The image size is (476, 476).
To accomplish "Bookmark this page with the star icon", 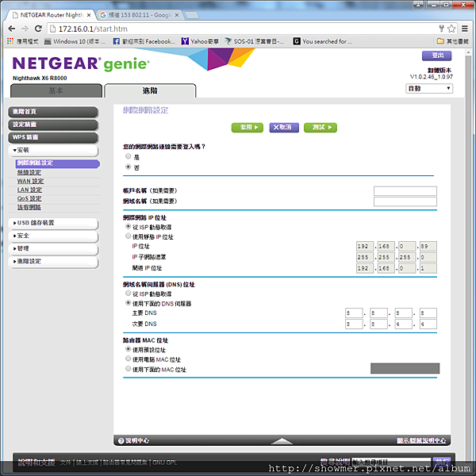I will [x=451, y=29].
